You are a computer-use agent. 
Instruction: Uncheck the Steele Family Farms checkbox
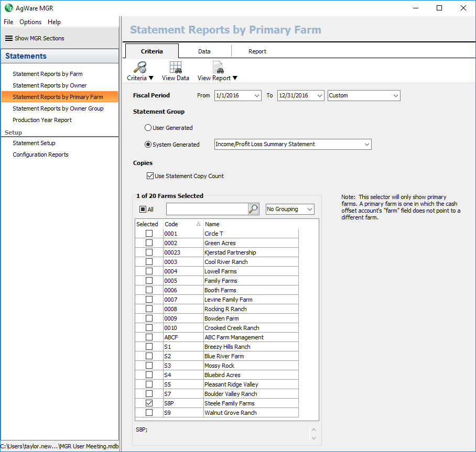pos(149,403)
